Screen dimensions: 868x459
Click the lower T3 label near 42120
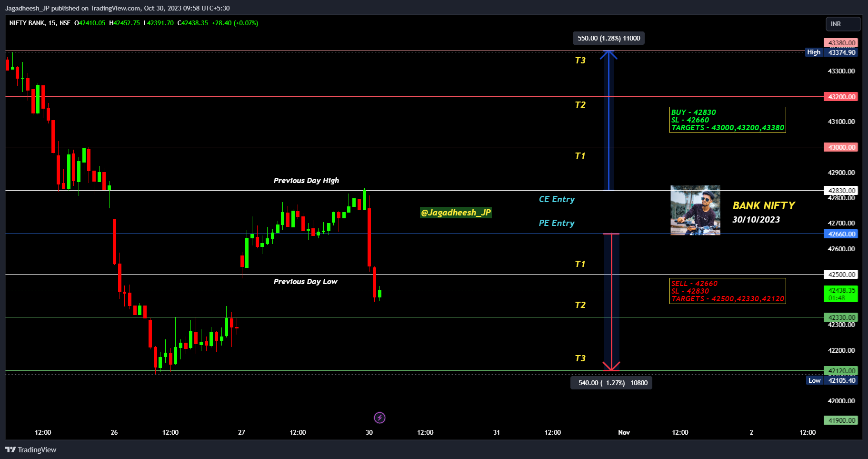tap(580, 358)
